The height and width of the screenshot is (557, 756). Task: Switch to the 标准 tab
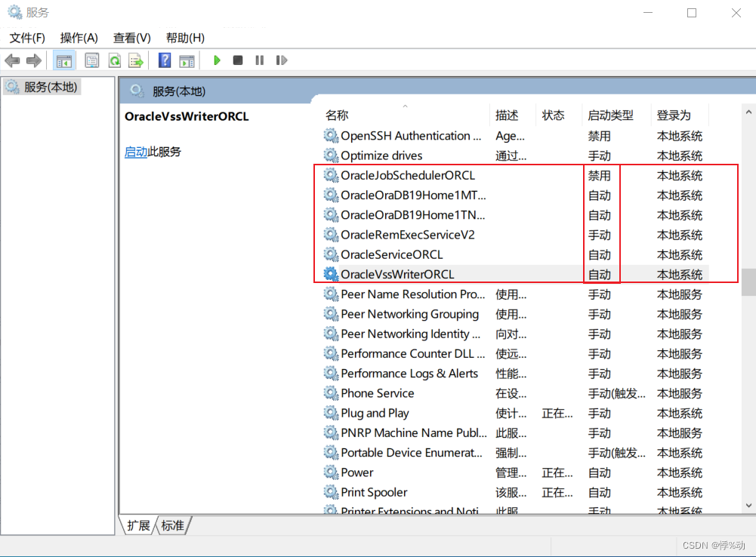tap(173, 525)
